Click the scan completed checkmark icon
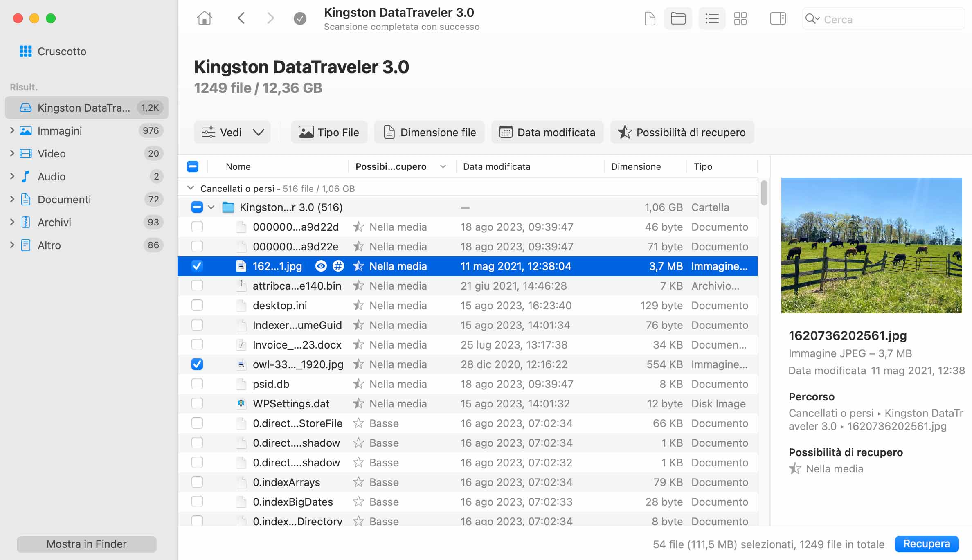Image resolution: width=972 pixels, height=560 pixels. (300, 18)
